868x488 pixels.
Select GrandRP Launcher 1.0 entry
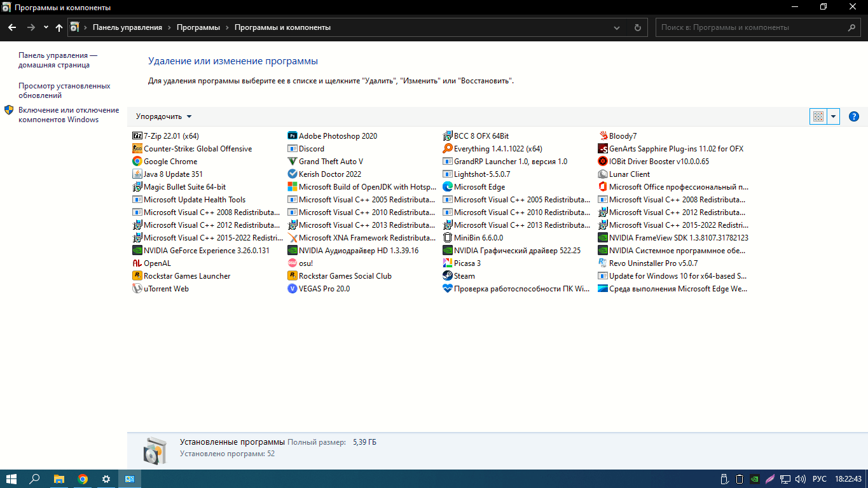click(505, 162)
